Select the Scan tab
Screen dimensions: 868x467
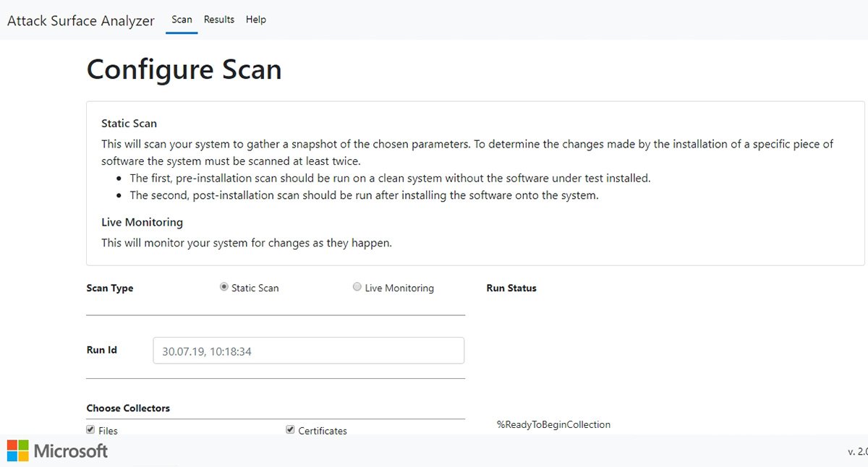[181, 20]
